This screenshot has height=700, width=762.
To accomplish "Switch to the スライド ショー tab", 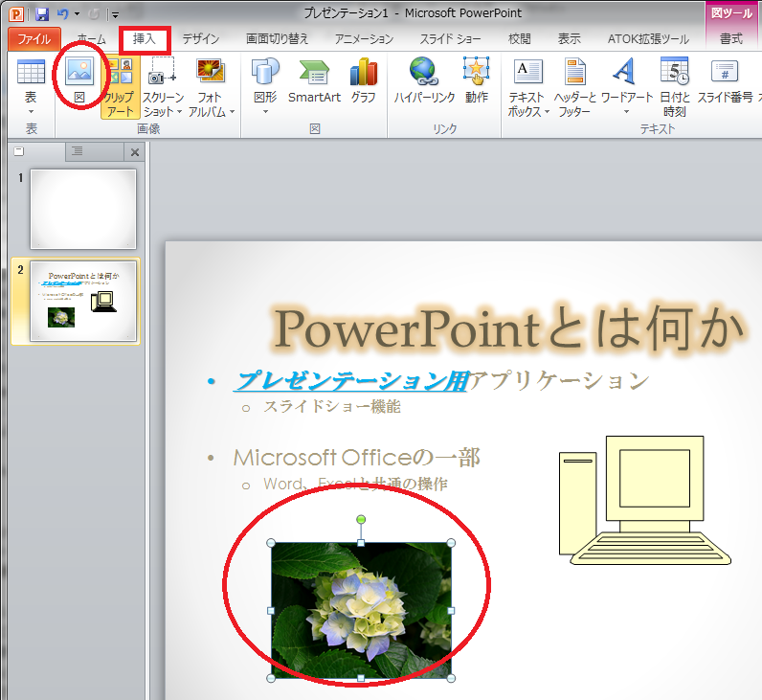I will [x=450, y=39].
